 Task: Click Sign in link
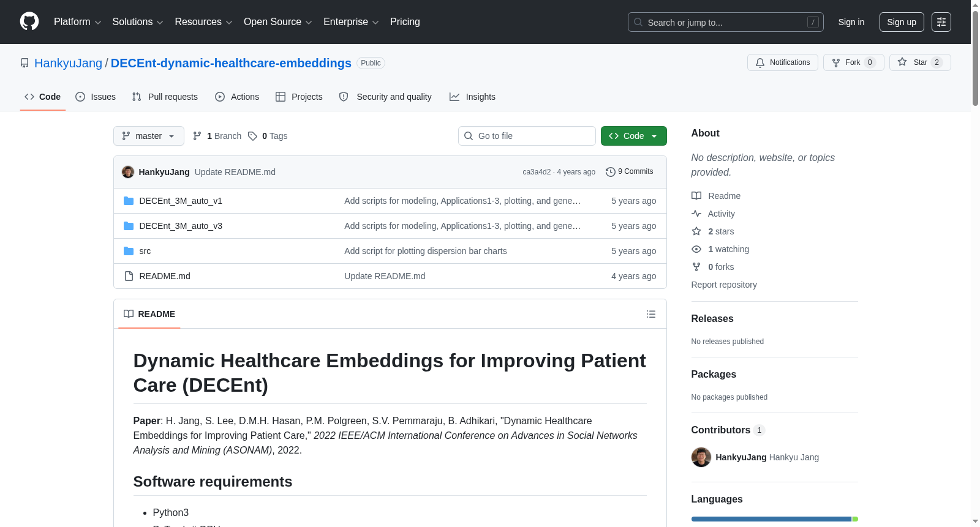pos(851,22)
